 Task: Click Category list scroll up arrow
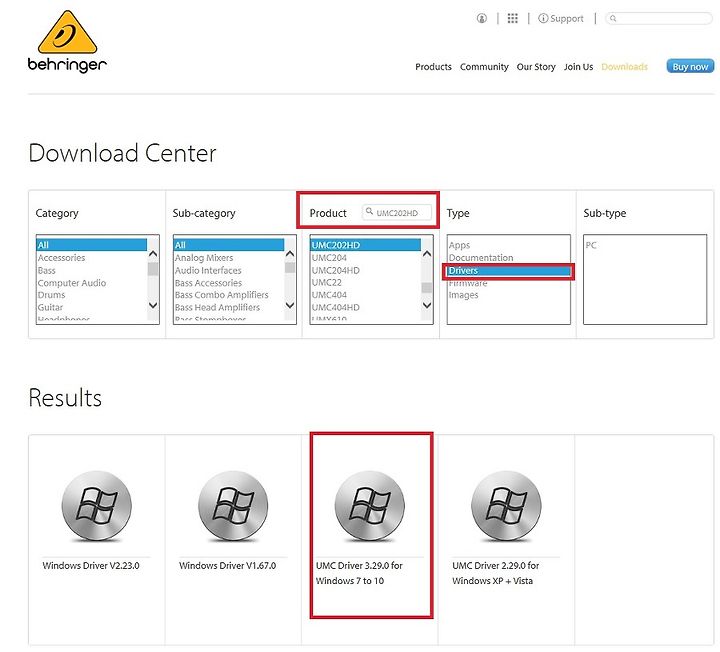pos(153,253)
